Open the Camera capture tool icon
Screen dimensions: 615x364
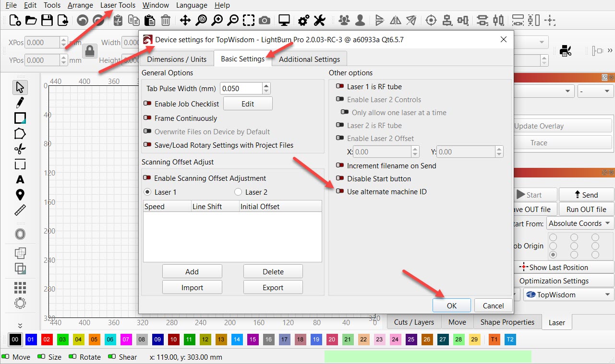coord(264,20)
